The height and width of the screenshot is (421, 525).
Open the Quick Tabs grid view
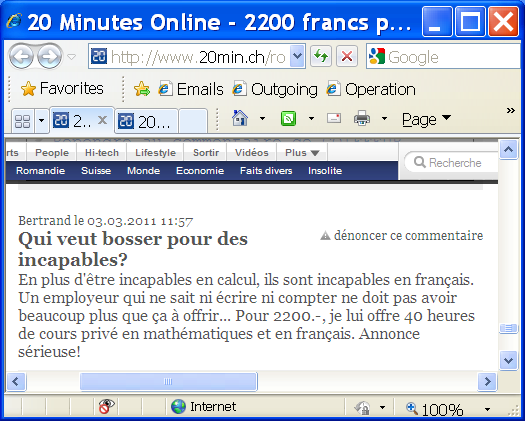(23, 121)
